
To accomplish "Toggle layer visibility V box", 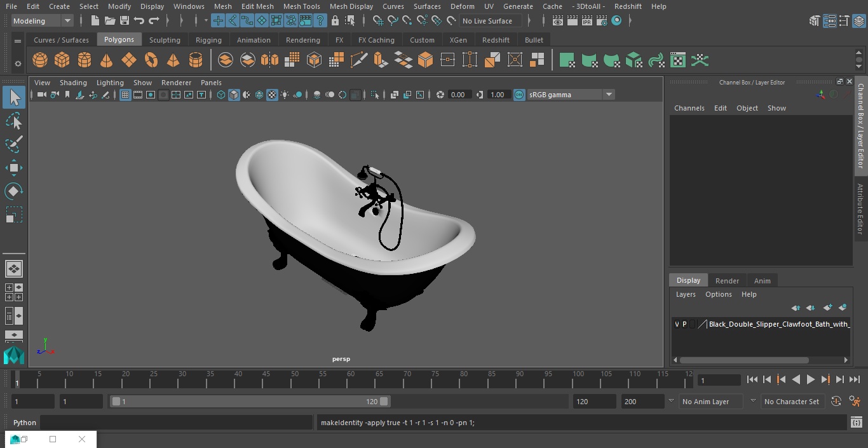I will click(677, 324).
